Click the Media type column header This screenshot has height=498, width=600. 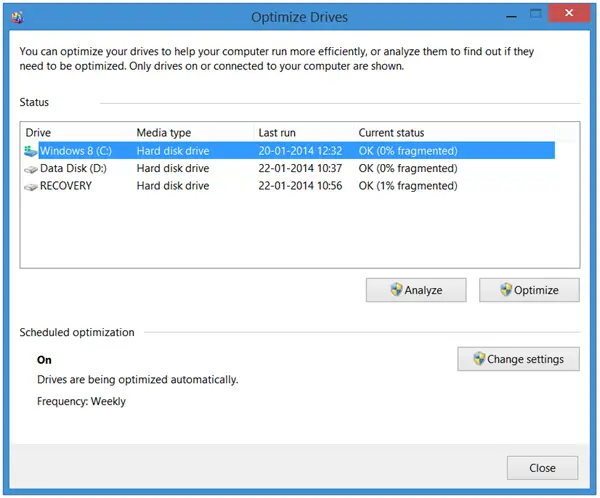(x=163, y=133)
